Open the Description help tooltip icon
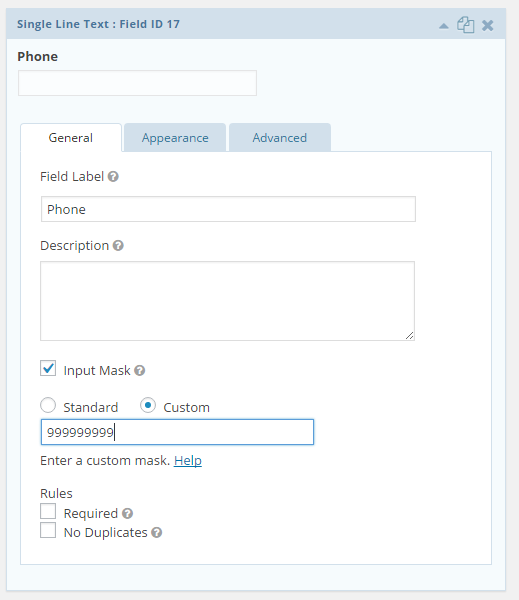Viewport: 519px width, 600px height. [118, 245]
